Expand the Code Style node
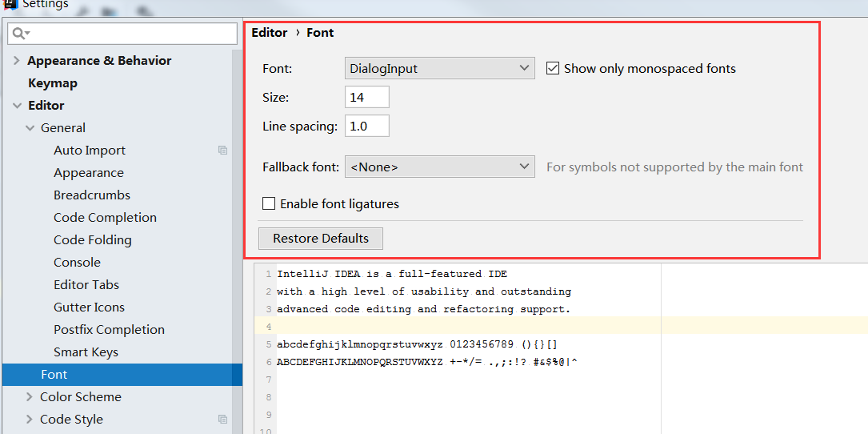 click(30, 419)
